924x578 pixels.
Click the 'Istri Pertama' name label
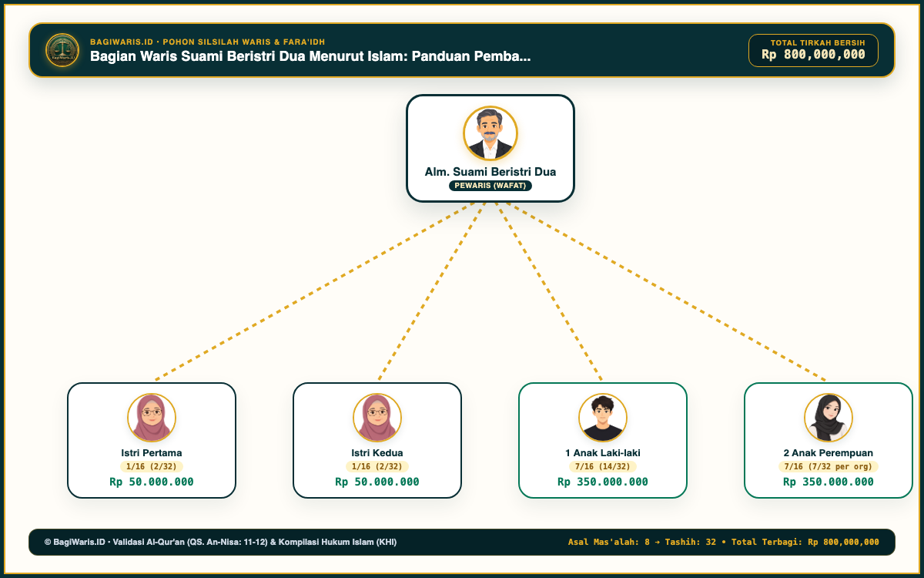point(152,453)
